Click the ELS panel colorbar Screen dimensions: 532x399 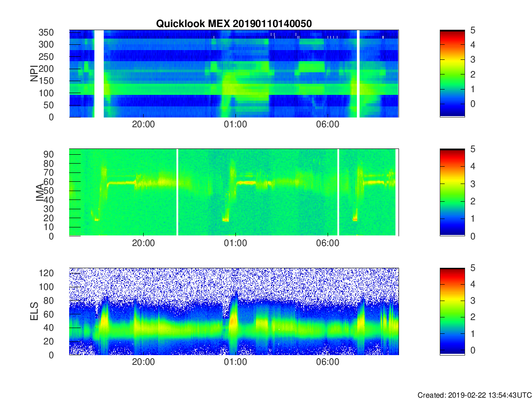point(452,311)
